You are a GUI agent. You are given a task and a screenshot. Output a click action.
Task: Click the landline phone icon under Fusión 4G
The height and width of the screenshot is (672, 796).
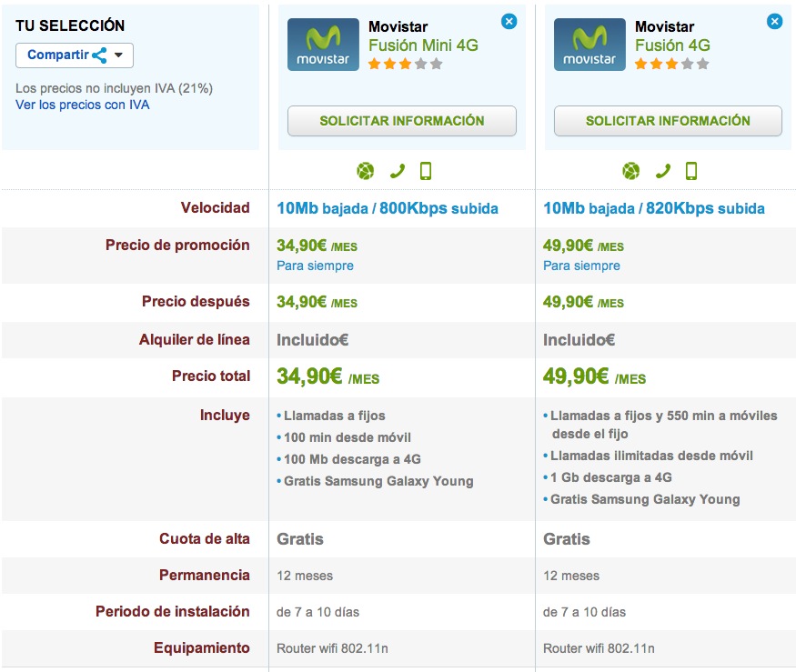[x=663, y=171]
